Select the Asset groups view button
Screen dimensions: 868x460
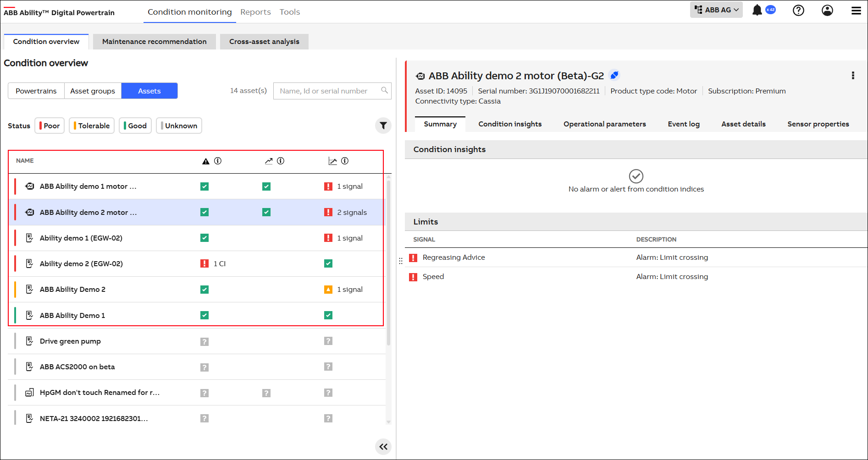click(x=93, y=91)
